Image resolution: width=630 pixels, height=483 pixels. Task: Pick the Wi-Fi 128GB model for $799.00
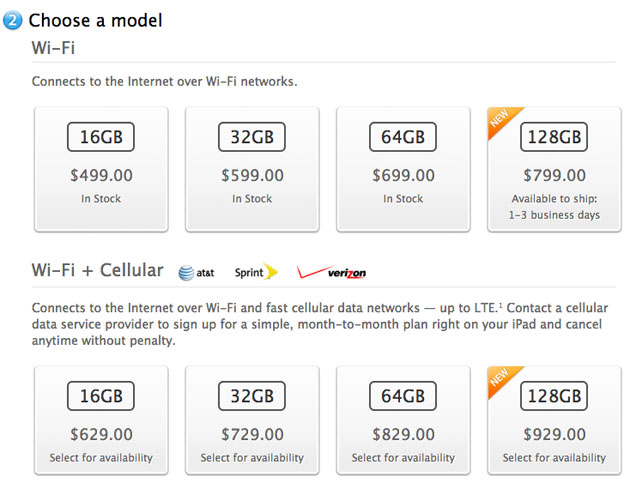pyautogui.click(x=554, y=169)
